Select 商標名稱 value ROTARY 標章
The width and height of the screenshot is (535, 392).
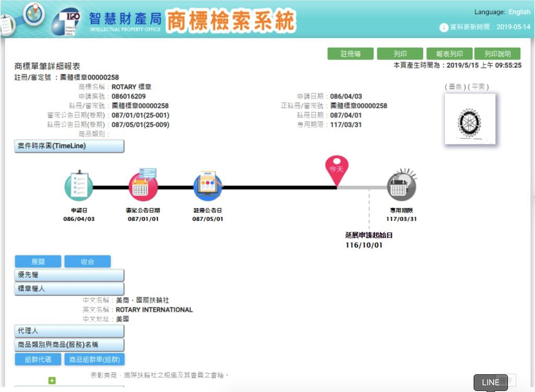pyautogui.click(x=131, y=87)
